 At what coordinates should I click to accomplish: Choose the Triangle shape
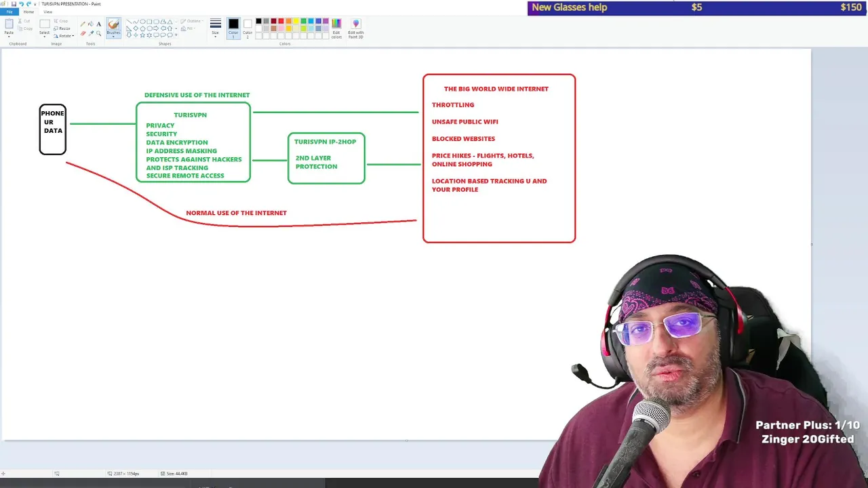click(170, 22)
